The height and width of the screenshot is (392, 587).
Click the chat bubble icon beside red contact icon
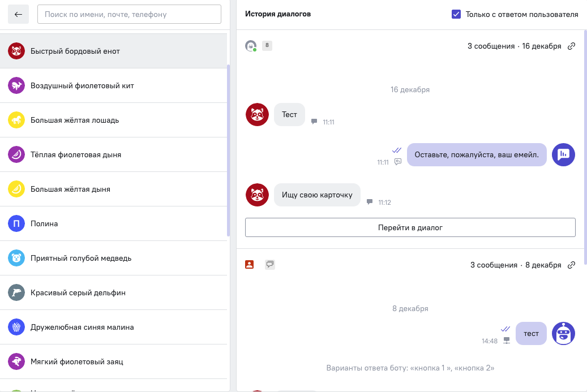[270, 264]
